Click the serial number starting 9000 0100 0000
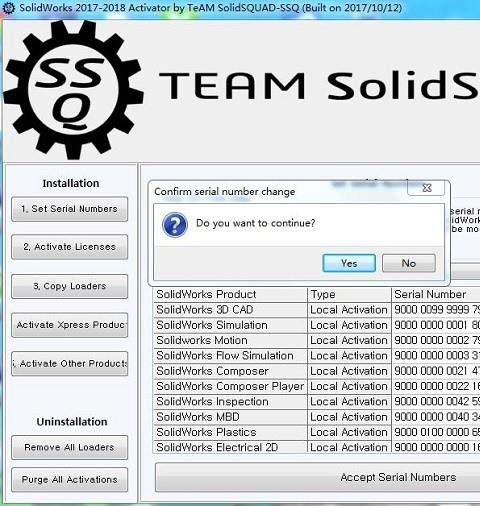Viewport: 480px width, 506px height. point(436,432)
